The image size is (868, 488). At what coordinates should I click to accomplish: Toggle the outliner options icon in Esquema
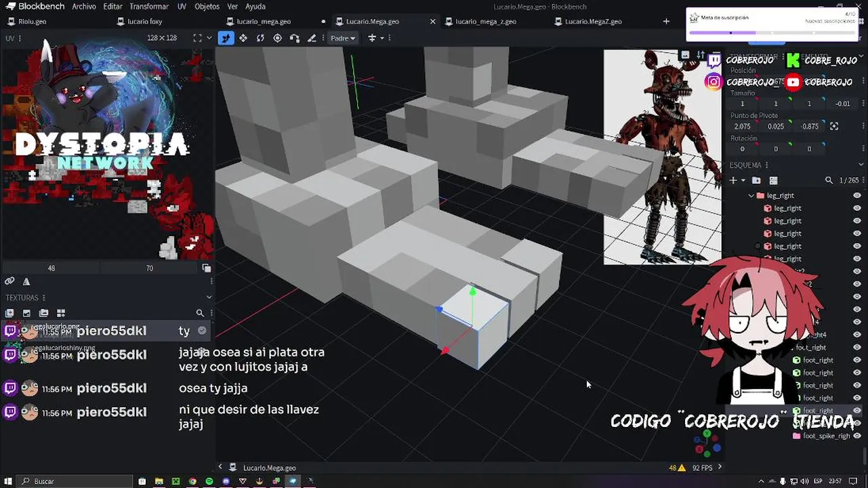773,180
